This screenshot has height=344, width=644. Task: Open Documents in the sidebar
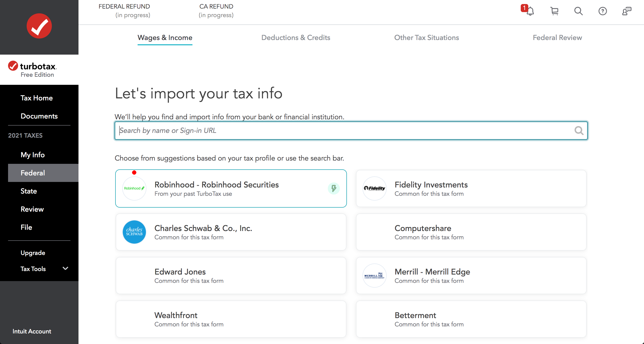pyautogui.click(x=39, y=116)
